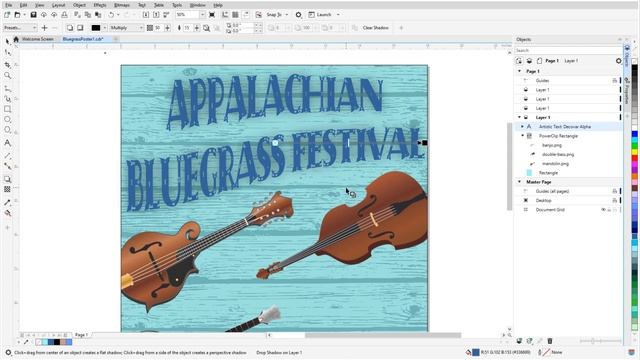
Task: Click the Paste icon in the toolbar
Action: click(x=98, y=15)
